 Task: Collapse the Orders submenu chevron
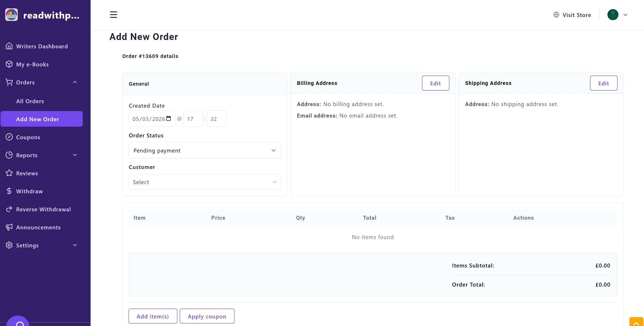tap(75, 82)
